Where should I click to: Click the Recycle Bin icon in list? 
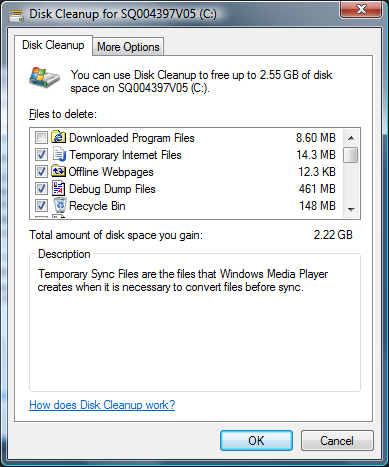pyautogui.click(x=60, y=205)
